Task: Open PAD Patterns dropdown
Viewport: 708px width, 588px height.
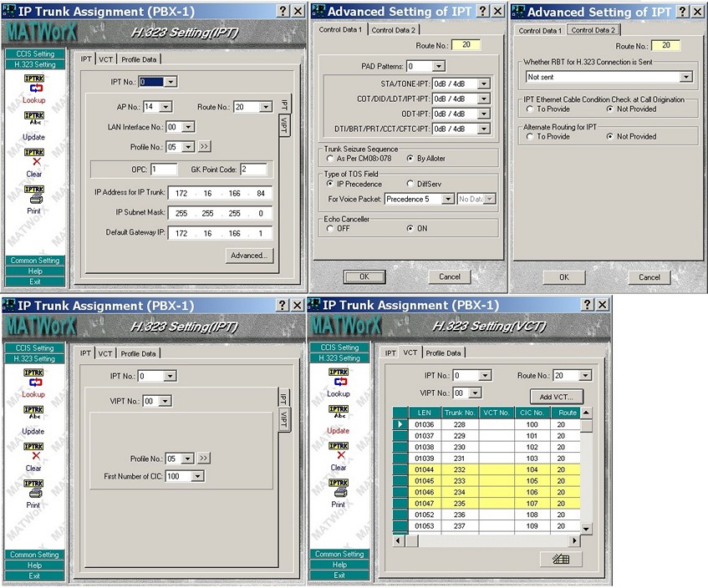Action: tap(438, 66)
